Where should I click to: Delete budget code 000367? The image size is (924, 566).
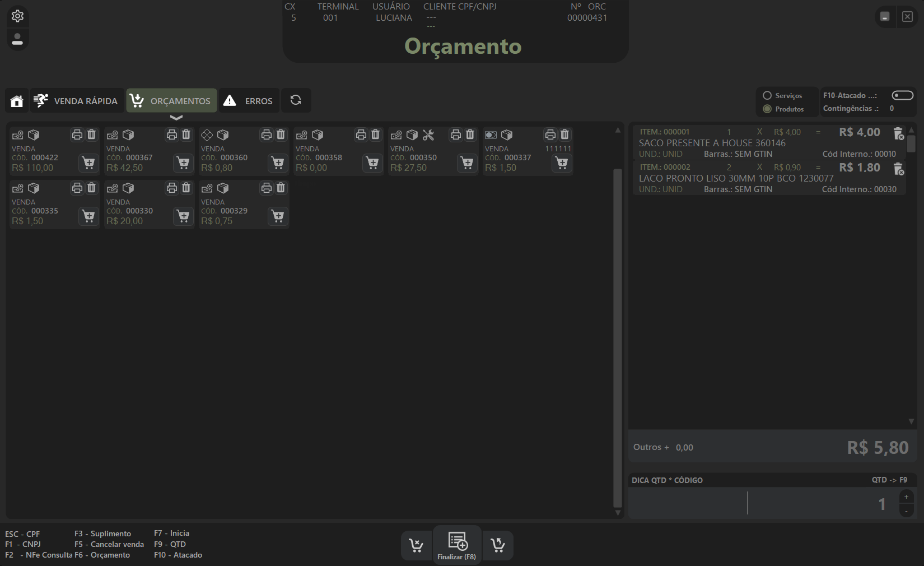[x=186, y=134]
